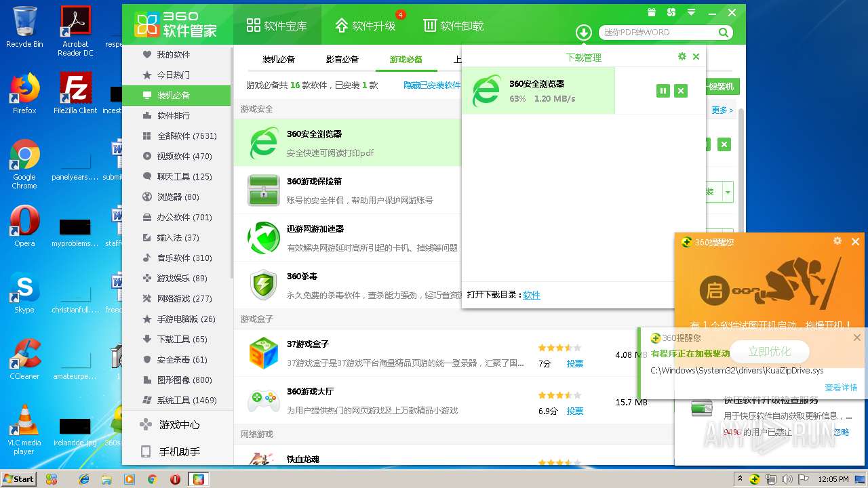This screenshot has width=868, height=488.
Task: Open 图形图像 (800) category
Action: click(x=176, y=380)
